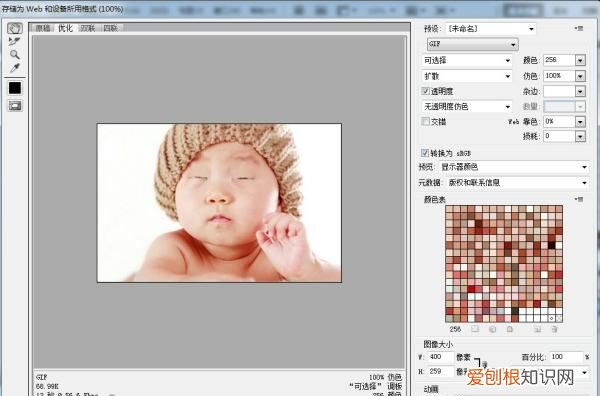Select the Hand tool
This screenshot has width=600, height=396.
click(x=15, y=28)
